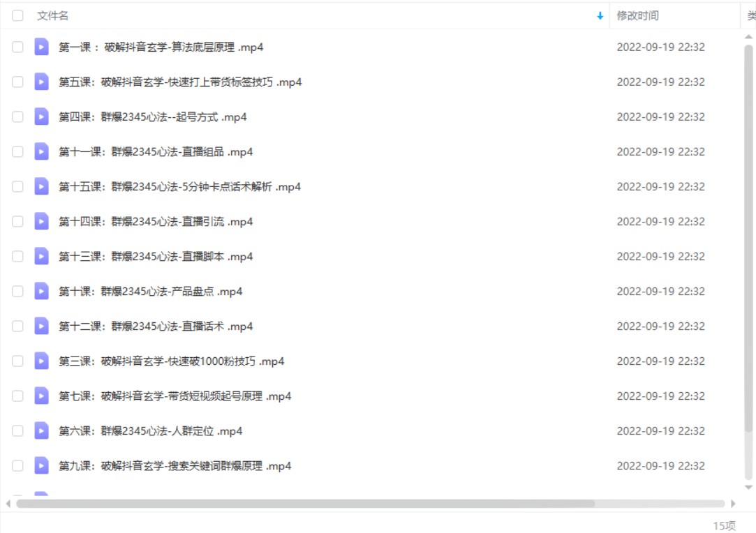This screenshot has width=756, height=533.
Task: Open file 第五课：破解抖音玄学-快速打上带货标签技巧 .mp4
Action: (180, 82)
